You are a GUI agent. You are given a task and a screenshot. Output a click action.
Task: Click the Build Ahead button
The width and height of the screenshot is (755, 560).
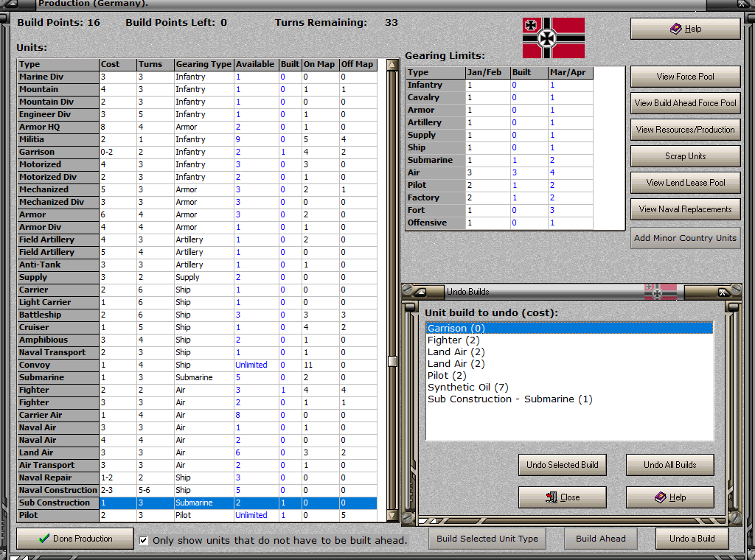tap(601, 539)
